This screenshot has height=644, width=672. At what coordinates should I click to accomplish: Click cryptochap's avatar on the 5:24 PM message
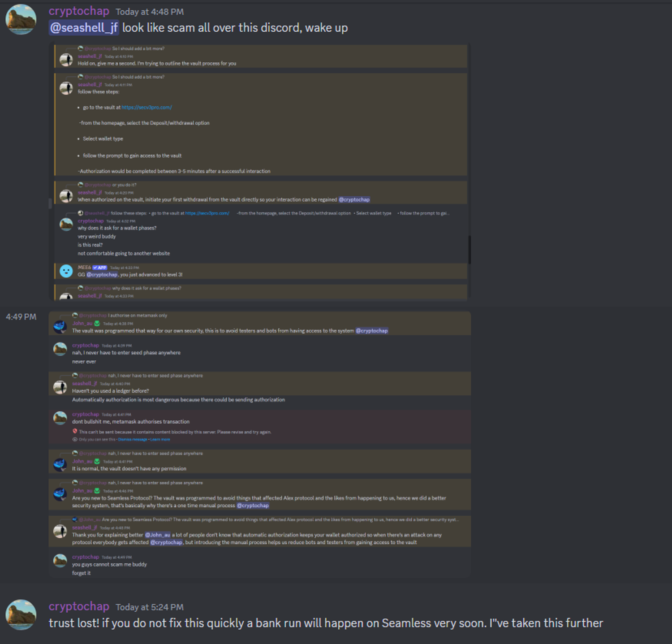(x=21, y=615)
